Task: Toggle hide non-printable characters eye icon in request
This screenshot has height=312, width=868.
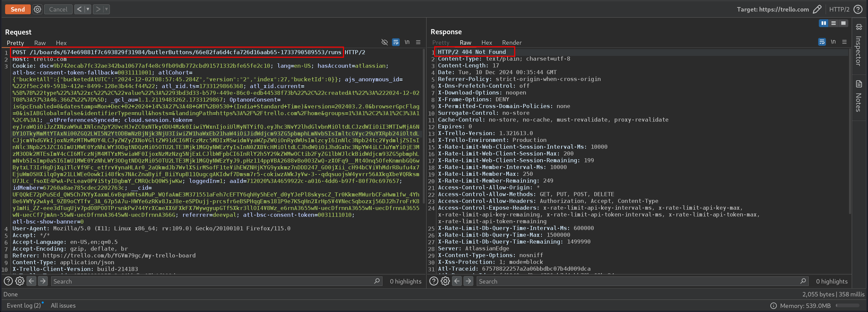Action: [x=384, y=42]
